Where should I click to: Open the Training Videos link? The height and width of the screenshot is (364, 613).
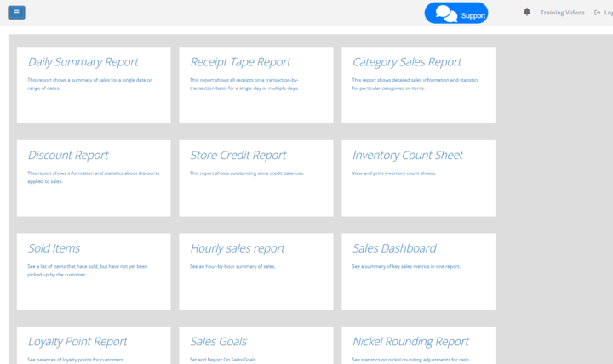[562, 13]
